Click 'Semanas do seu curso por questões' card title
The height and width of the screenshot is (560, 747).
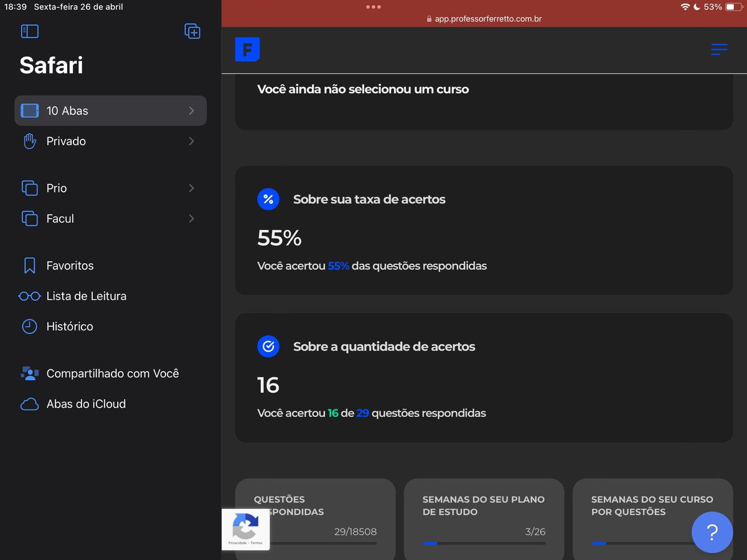click(652, 505)
